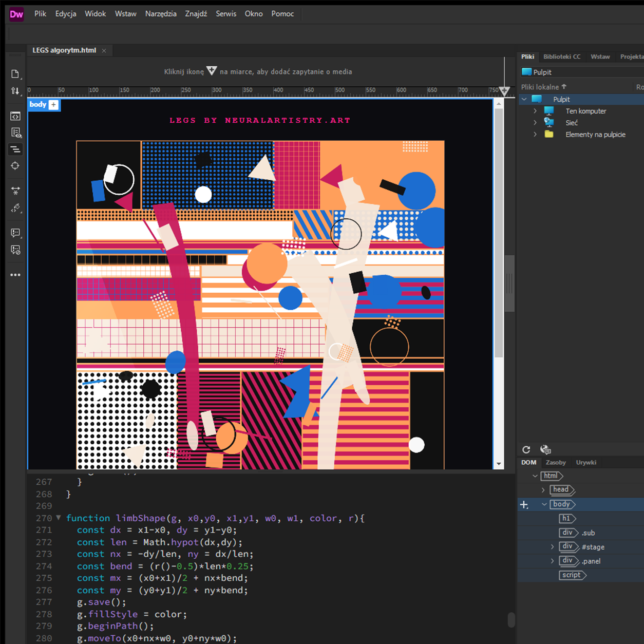Select the h1 element in DOM

(x=567, y=519)
